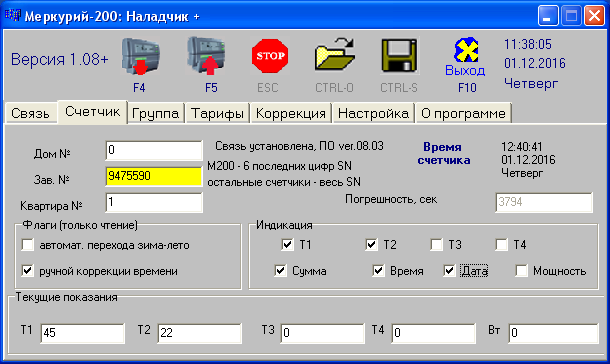Click the red STOP sign icon
610x364 pixels.
click(270, 56)
